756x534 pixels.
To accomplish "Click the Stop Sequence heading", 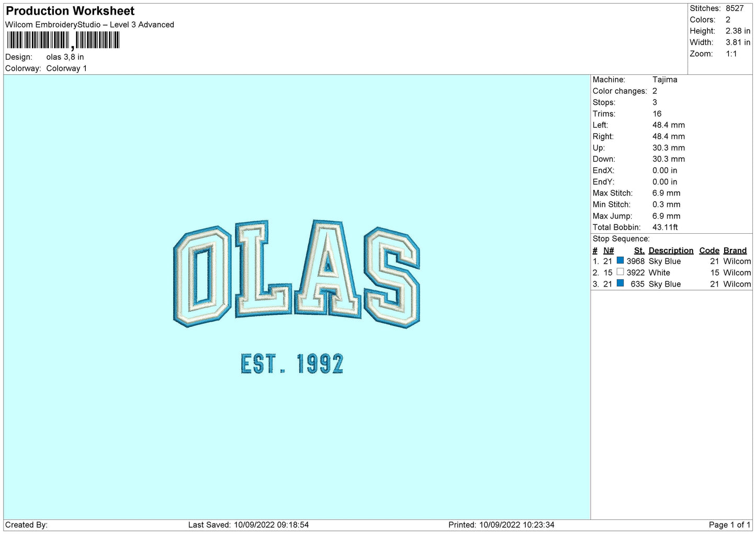I will click(x=621, y=239).
